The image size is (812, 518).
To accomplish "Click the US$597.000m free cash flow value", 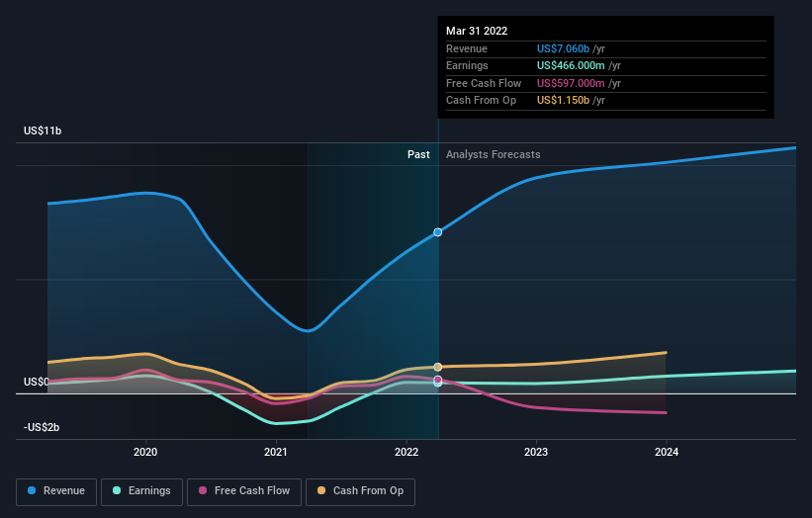I will 571,83.
